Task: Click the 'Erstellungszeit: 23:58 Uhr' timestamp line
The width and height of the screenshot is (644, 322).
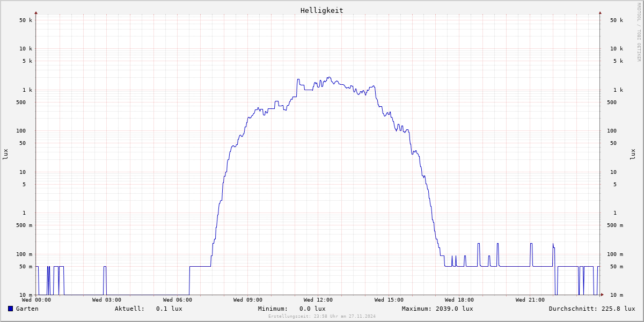Action: coord(322,316)
